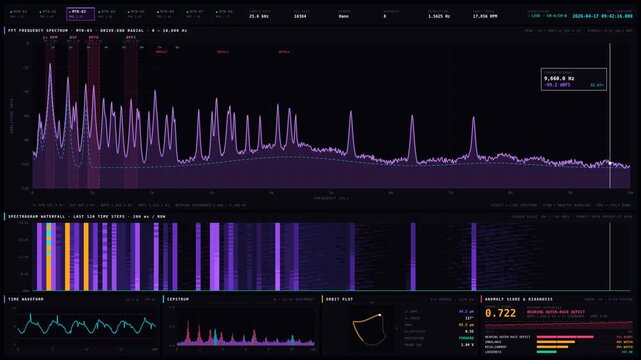Switch to the MTR-01 motor tab
Viewport: 641px width, 360px height.
coord(21,14)
